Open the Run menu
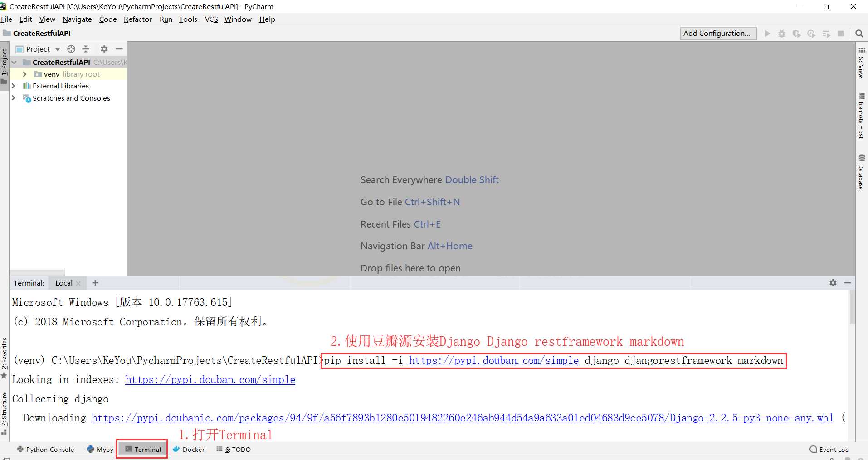Image resolution: width=868 pixels, height=460 pixels. pos(166,19)
